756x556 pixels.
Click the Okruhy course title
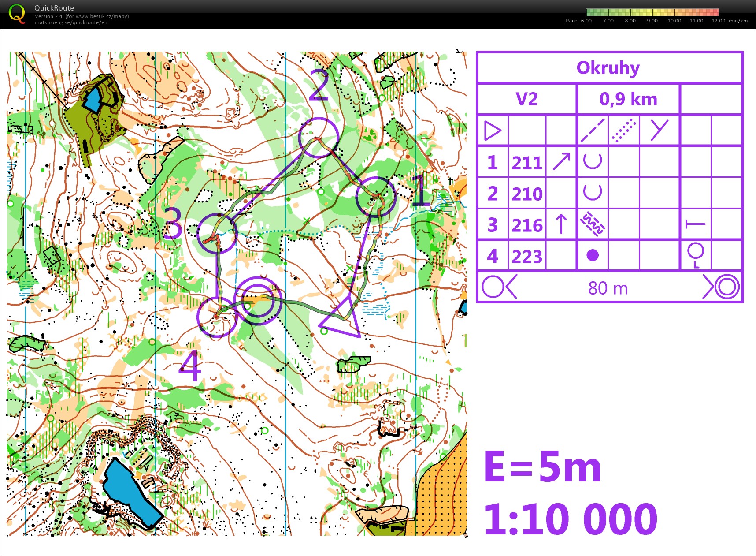(608, 68)
